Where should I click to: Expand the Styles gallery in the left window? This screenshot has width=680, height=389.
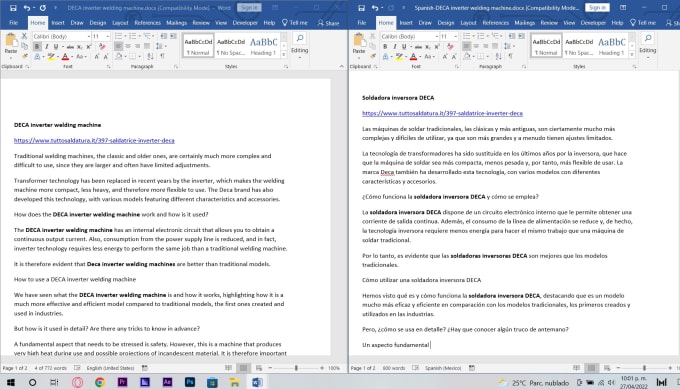click(284, 55)
